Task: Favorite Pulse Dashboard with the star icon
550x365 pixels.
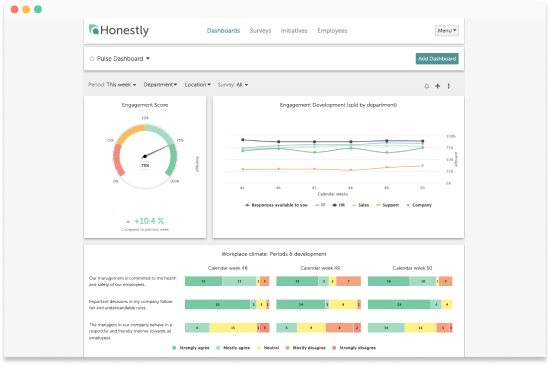Action: tap(92, 59)
